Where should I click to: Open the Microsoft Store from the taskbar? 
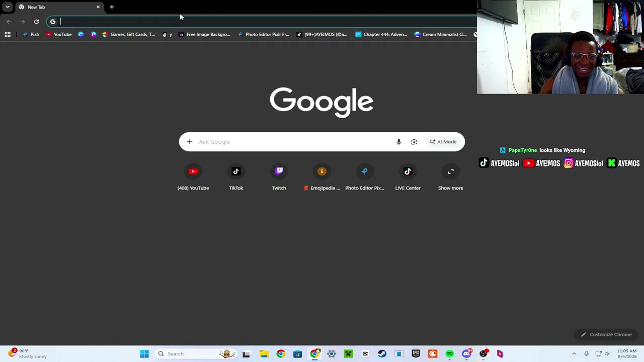click(297, 353)
